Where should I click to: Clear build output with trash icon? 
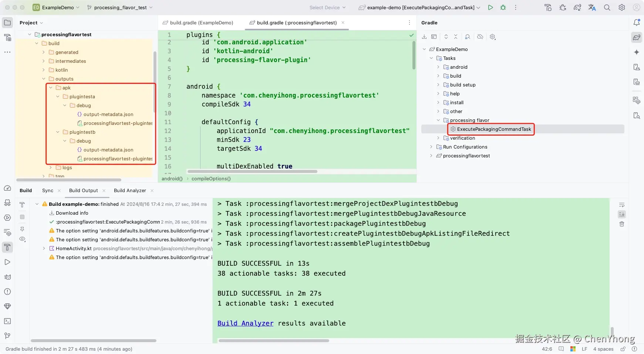pos(622,224)
